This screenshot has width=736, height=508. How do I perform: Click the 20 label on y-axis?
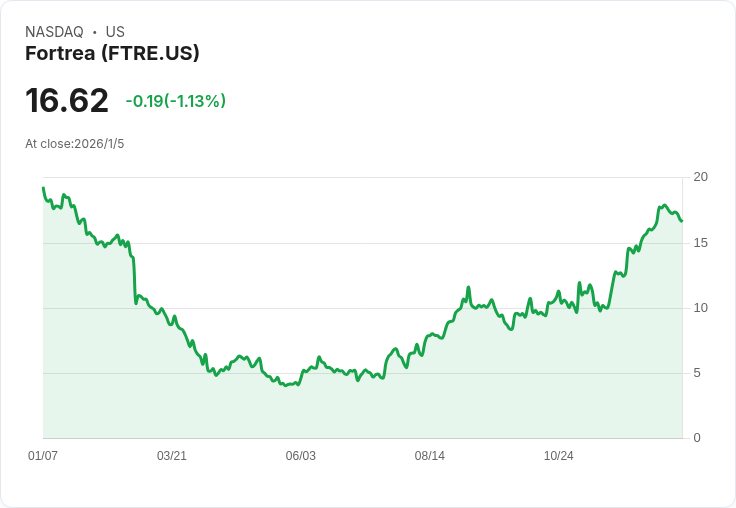click(700, 177)
